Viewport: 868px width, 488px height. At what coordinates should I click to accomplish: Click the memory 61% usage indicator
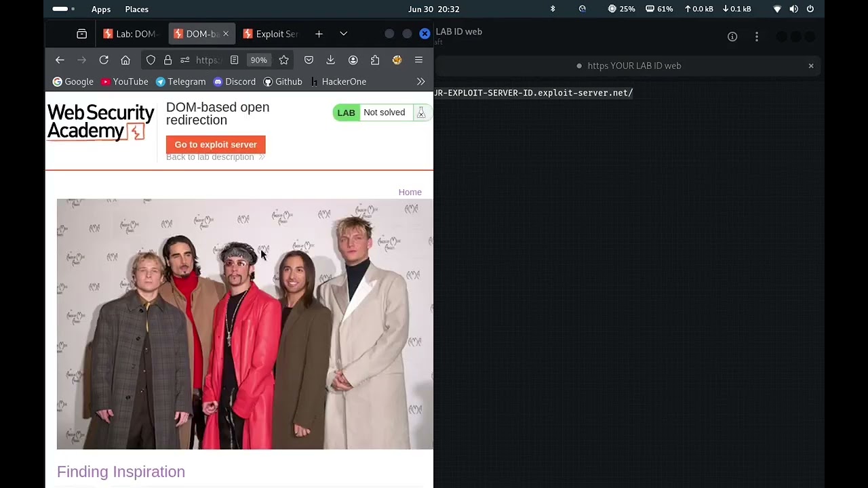[659, 9]
